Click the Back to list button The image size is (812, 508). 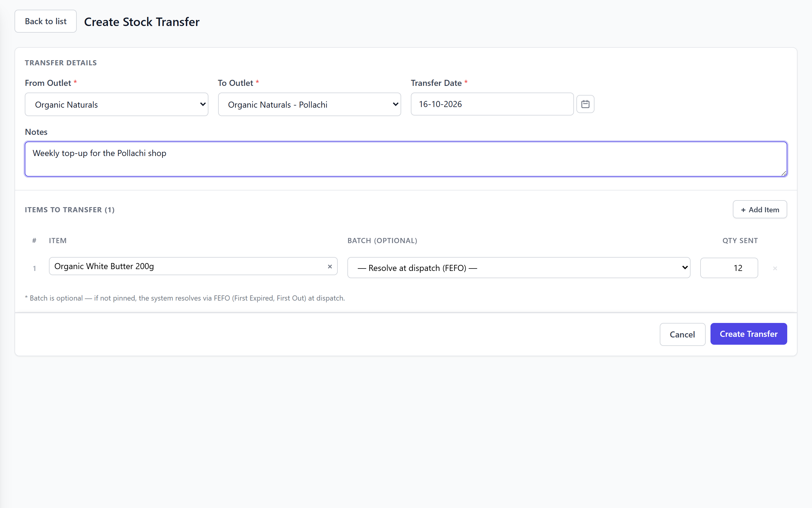46,21
